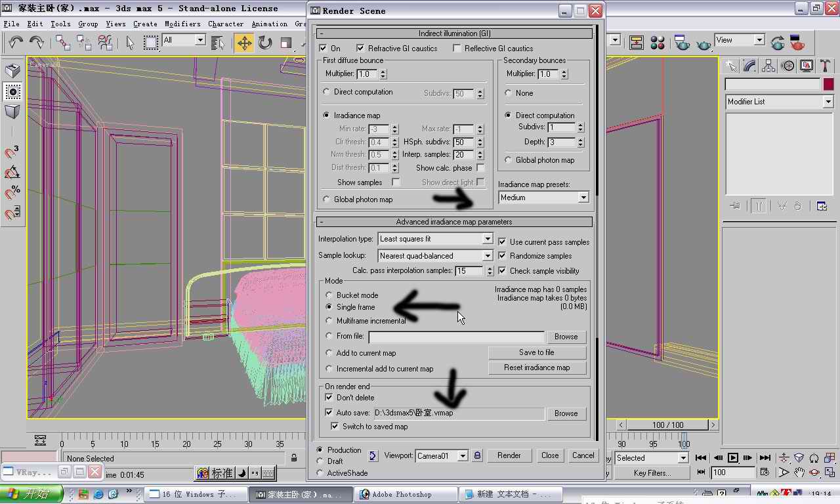Uncheck Refractive GI caustics
This screenshot has width=840, height=504.
(x=360, y=49)
